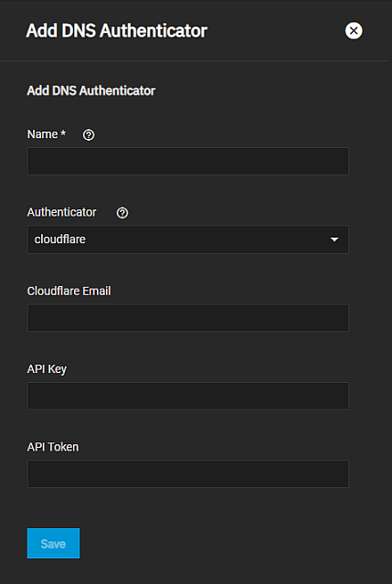Click the Add DNS Authenticator section subheading
392x584 pixels.
[91, 90]
